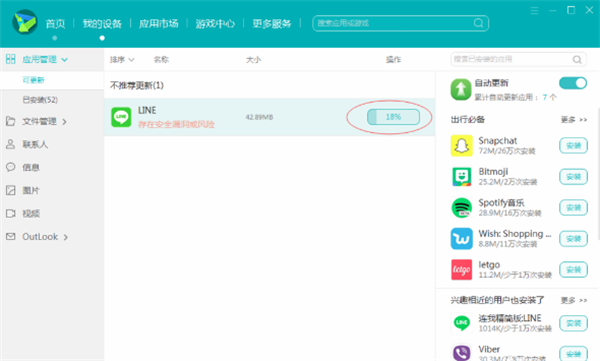Image resolution: width=600 pixels, height=361 pixels.
Task: Click the Snapchat app name
Action: coord(497,140)
